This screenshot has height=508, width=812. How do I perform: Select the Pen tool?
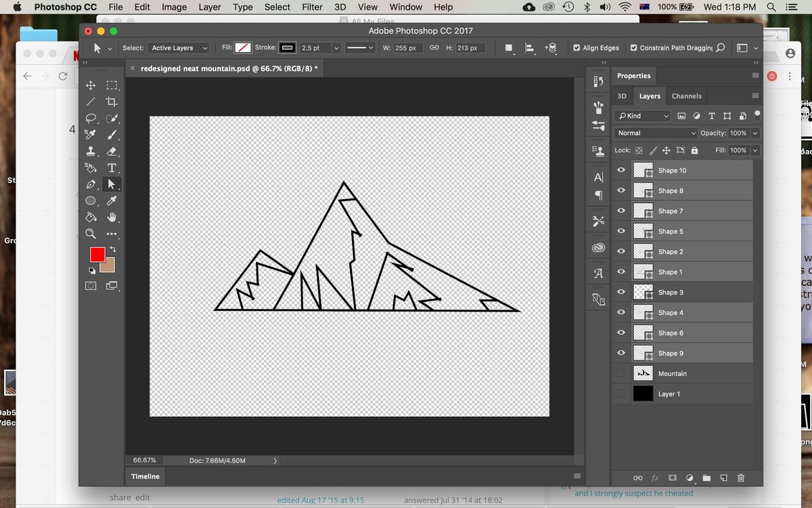point(90,184)
